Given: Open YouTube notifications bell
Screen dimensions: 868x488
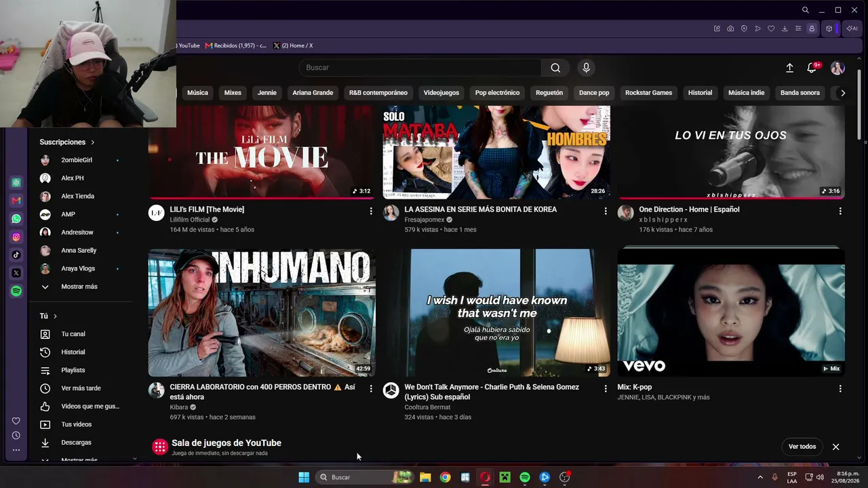Looking at the screenshot, I should [x=812, y=68].
